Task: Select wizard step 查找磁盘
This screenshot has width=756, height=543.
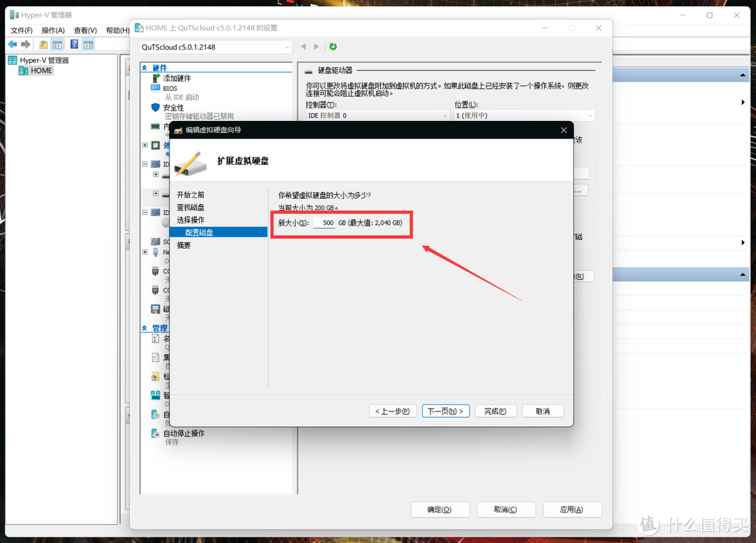Action: [x=190, y=207]
